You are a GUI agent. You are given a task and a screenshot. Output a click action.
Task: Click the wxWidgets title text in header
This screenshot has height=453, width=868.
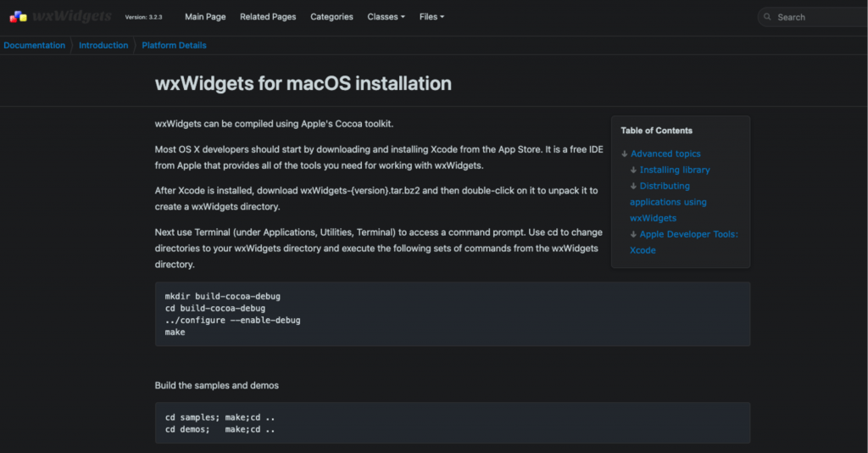click(72, 17)
